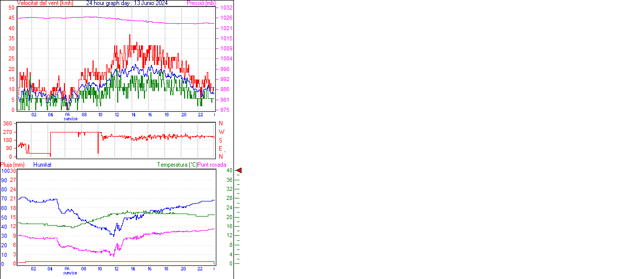
Task: Click the 360 wind direction axis value
Action: [x=8, y=123]
